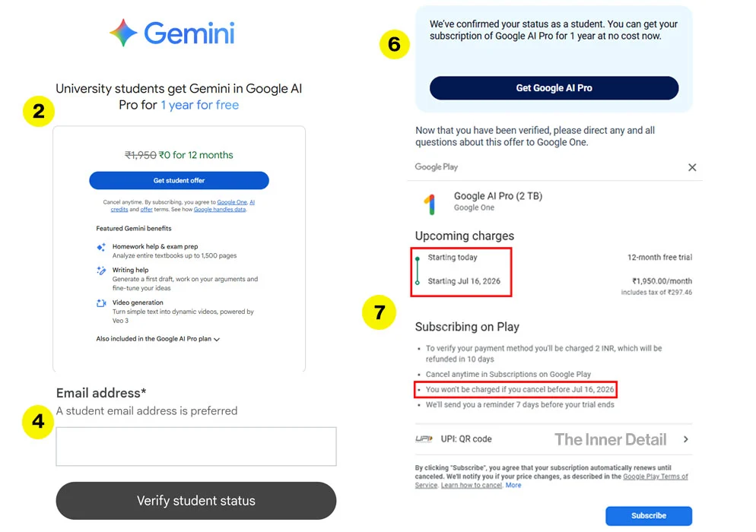Close the Google Play purchase dialog
The width and height of the screenshot is (756, 532).
(x=692, y=167)
